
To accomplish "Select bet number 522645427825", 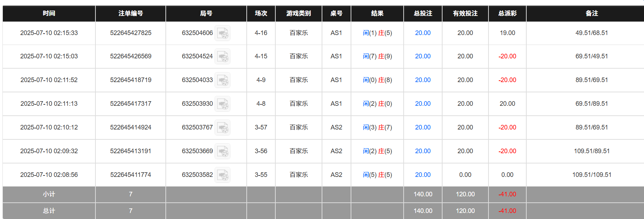I will pyautogui.click(x=130, y=33).
